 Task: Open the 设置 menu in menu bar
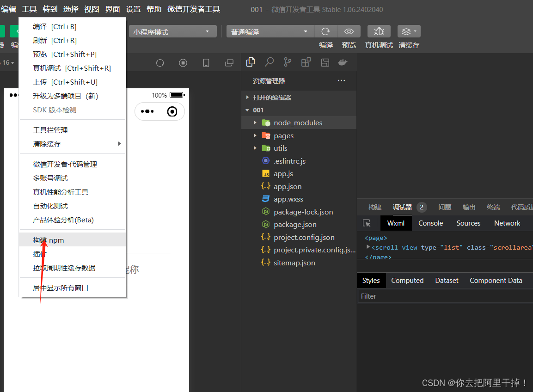click(x=133, y=9)
